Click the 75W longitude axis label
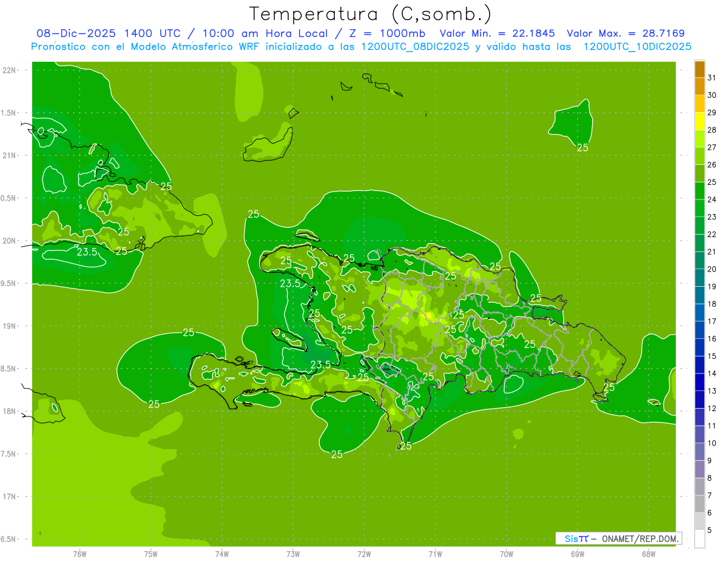The height and width of the screenshot is (562, 728). tap(151, 554)
